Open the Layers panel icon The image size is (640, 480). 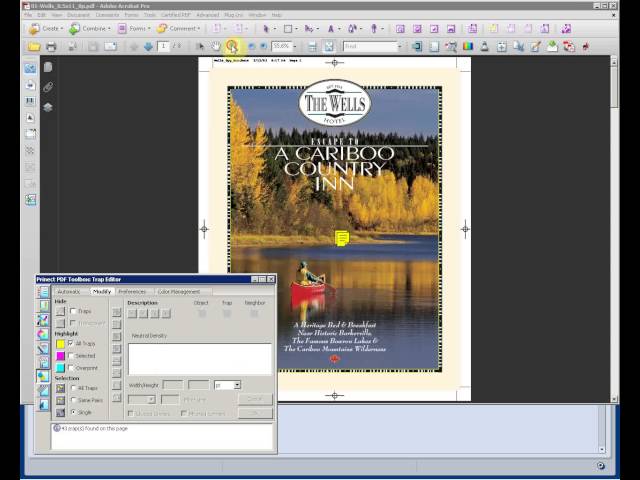[48, 107]
